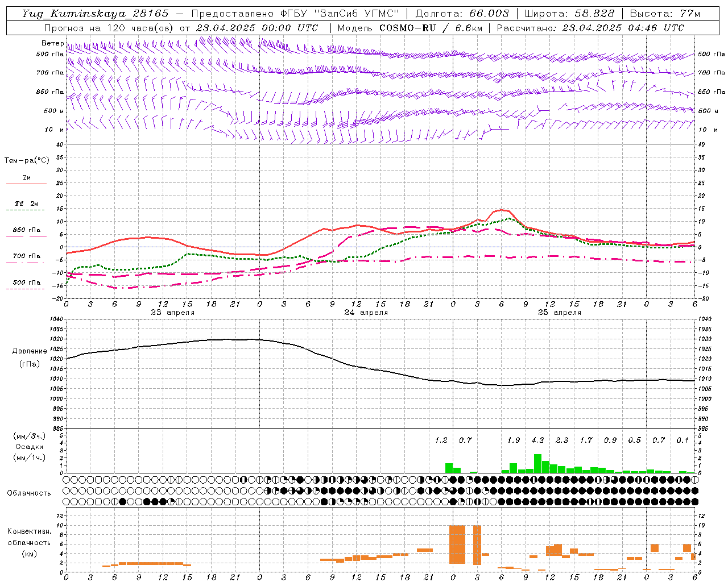The width and height of the screenshot is (728, 582).
Task: Click the "(мм/3ч.)" precipitation unit label
Action: [29, 436]
